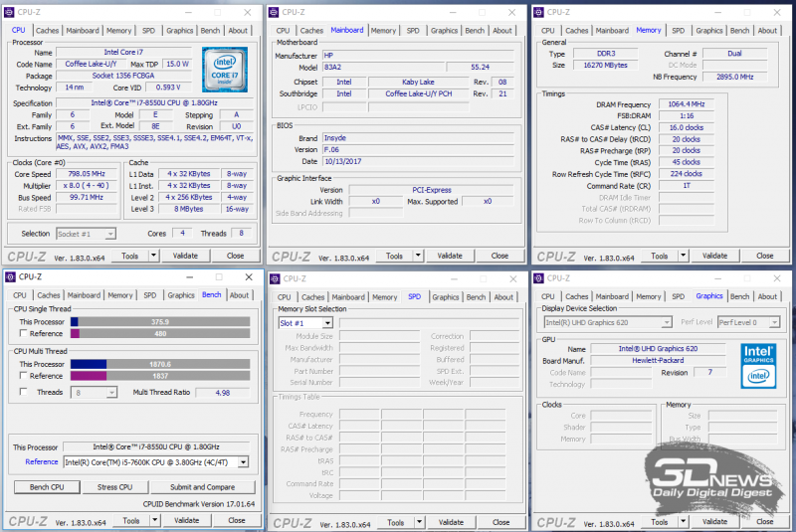Click the CPU-Z app icon in the Memory window title bar

pyautogui.click(x=538, y=12)
